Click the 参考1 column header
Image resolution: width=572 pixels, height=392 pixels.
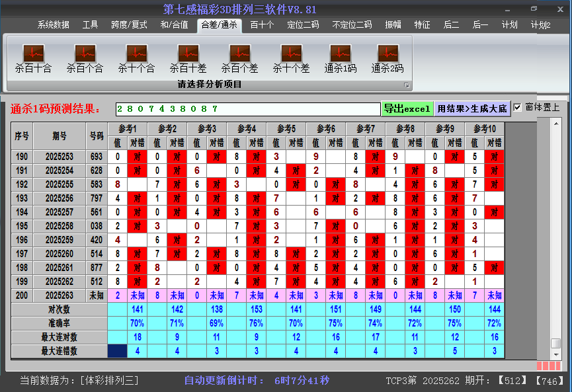(128, 128)
